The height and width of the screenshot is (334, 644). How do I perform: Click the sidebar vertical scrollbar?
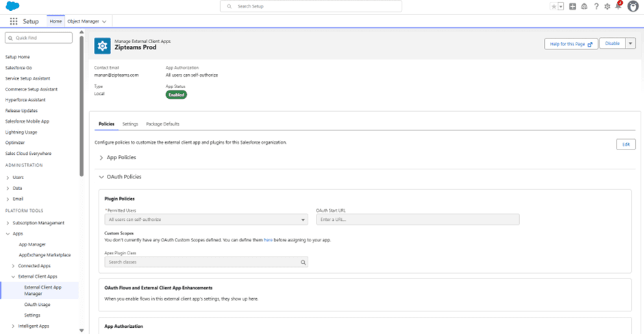[82, 107]
